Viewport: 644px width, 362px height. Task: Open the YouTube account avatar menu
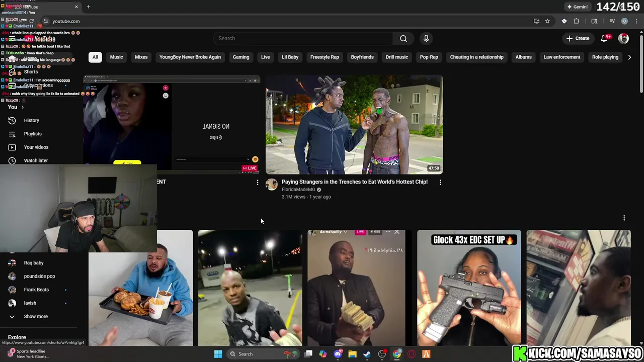coord(623,39)
